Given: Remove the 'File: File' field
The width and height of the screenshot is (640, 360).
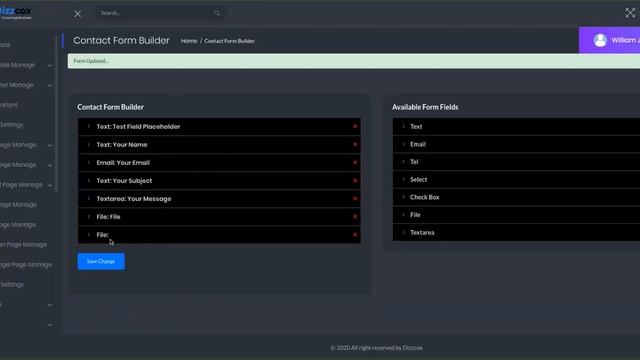Looking at the screenshot, I should pos(355,217).
